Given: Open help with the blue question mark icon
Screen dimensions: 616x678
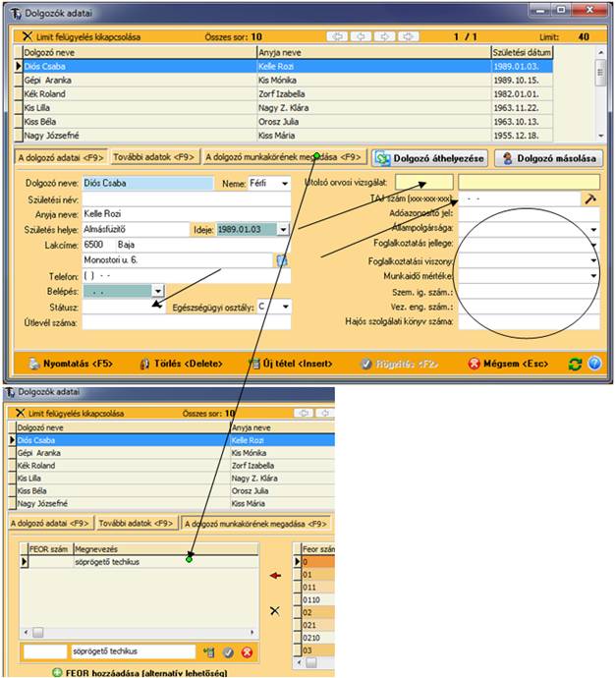Looking at the screenshot, I should point(594,364).
